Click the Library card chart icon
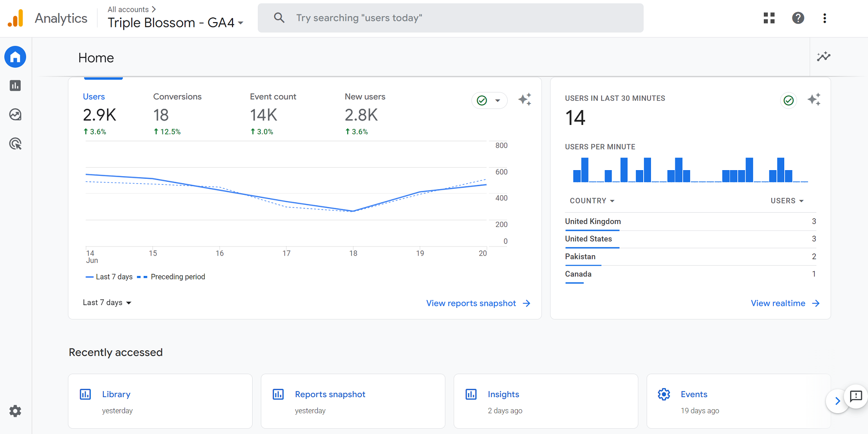The height and width of the screenshot is (434, 868). pos(85,394)
